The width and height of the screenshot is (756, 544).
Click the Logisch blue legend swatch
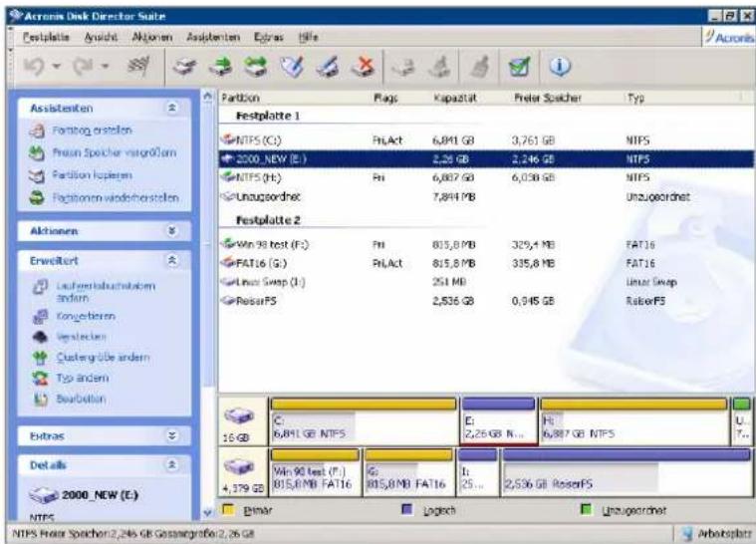[x=407, y=509]
